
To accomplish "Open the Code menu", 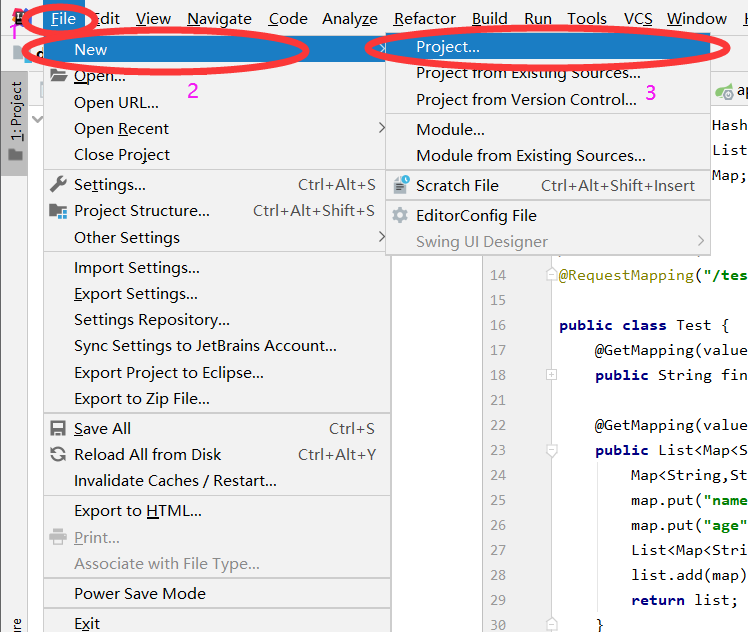I will click(288, 19).
